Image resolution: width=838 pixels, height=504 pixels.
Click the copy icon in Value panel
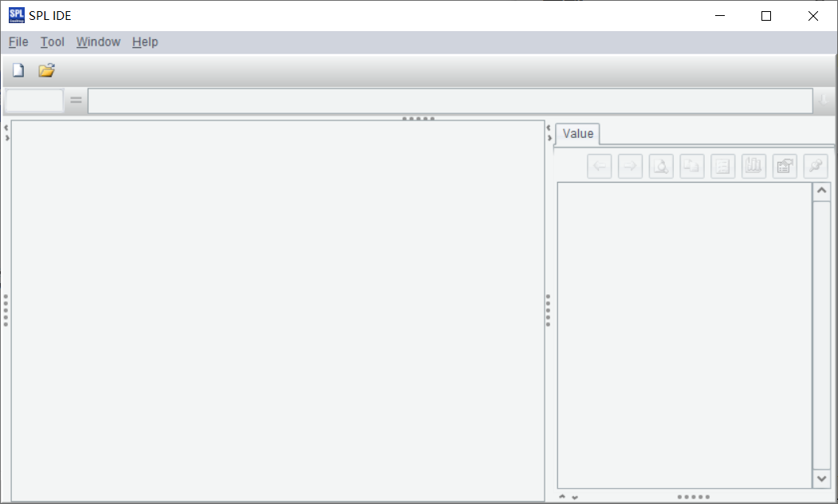pos(692,166)
